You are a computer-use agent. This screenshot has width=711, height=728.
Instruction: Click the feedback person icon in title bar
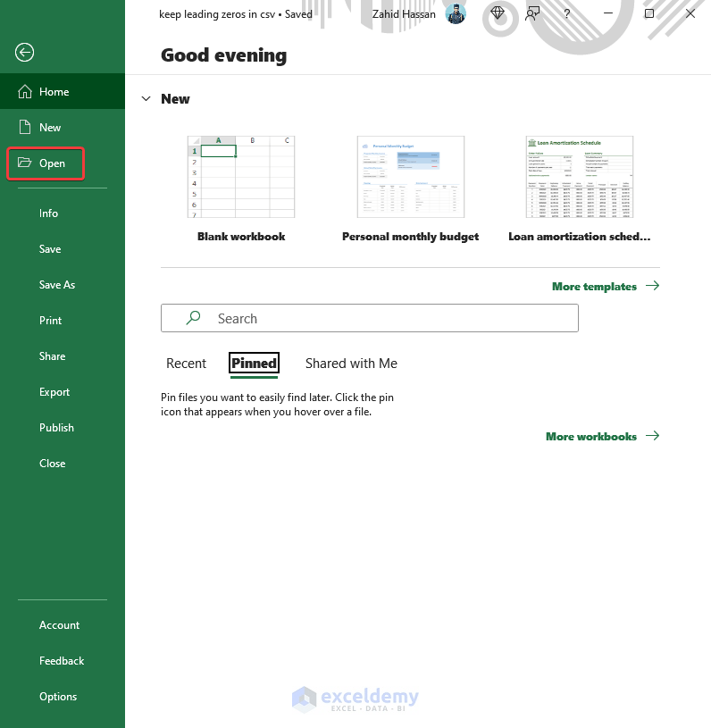(532, 14)
